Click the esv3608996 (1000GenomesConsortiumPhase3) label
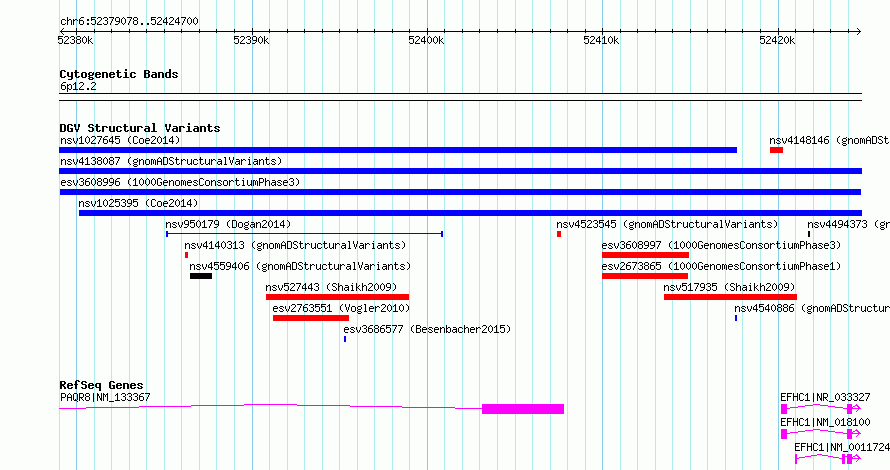Screen dimensions: 890x470 point(180,182)
